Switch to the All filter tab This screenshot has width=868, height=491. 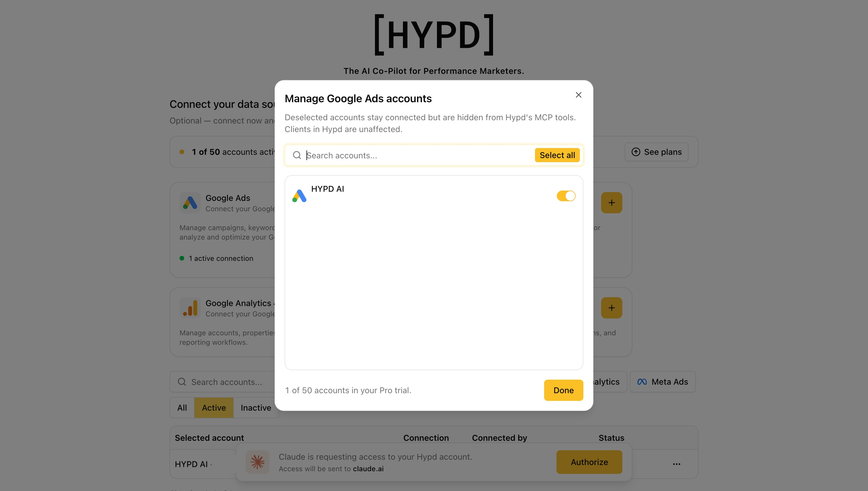point(182,408)
